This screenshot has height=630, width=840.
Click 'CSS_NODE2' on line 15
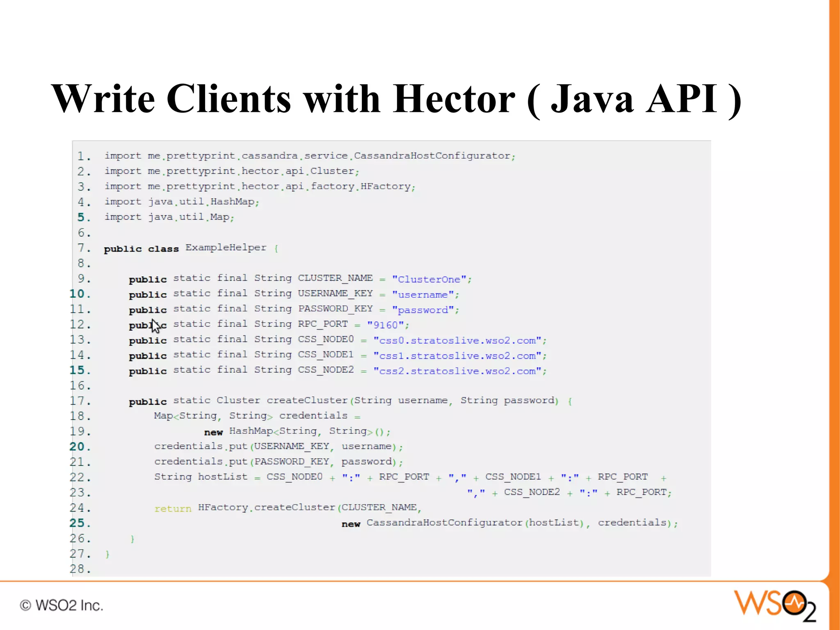[x=326, y=370]
